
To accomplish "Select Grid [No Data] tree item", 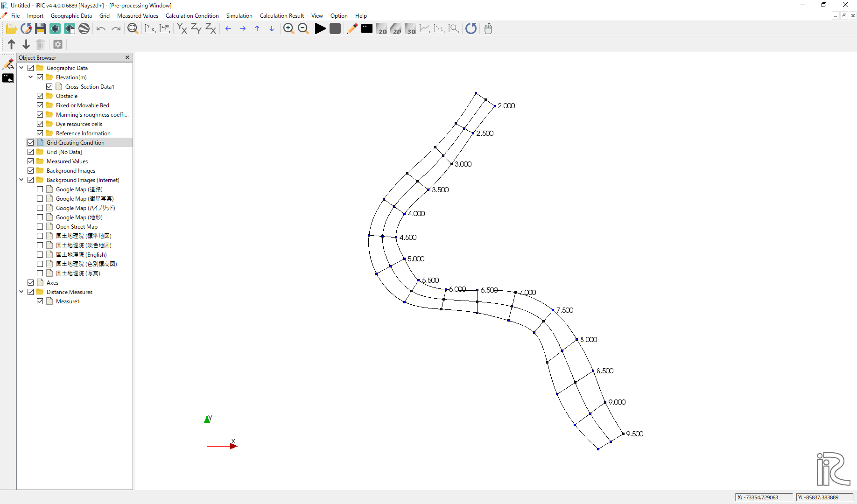I will coord(64,152).
